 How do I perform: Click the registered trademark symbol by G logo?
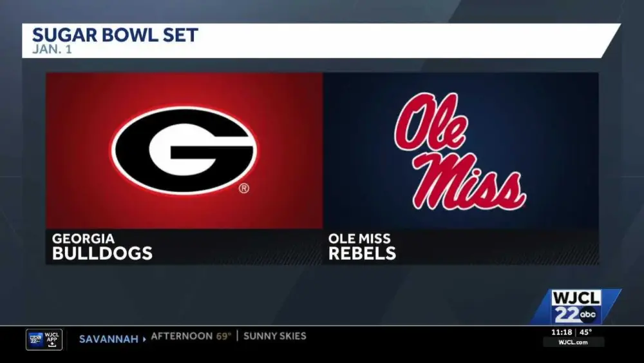coord(244,189)
